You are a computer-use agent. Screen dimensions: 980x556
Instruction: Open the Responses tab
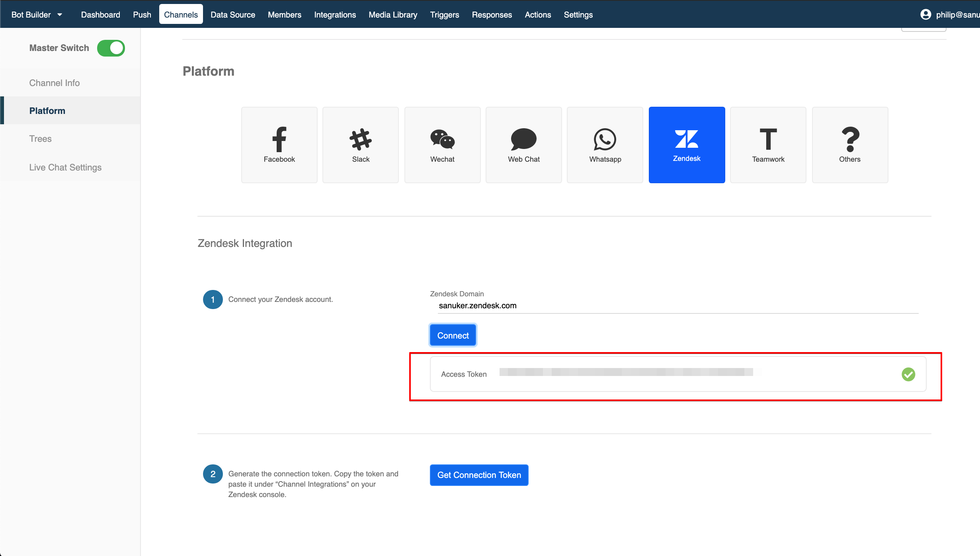(492, 15)
